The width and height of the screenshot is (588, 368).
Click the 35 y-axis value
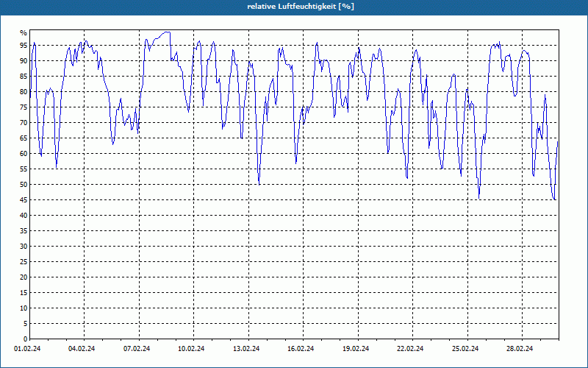[24, 230]
